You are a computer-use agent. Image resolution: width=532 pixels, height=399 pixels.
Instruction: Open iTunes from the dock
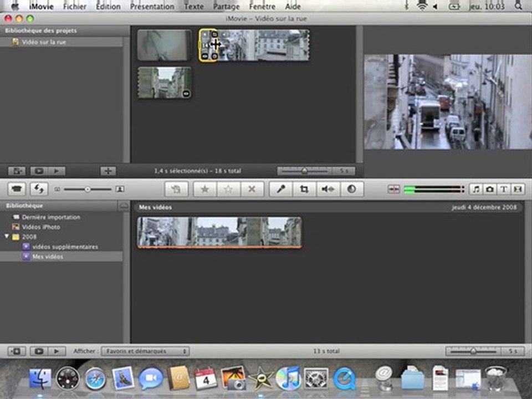(288, 378)
